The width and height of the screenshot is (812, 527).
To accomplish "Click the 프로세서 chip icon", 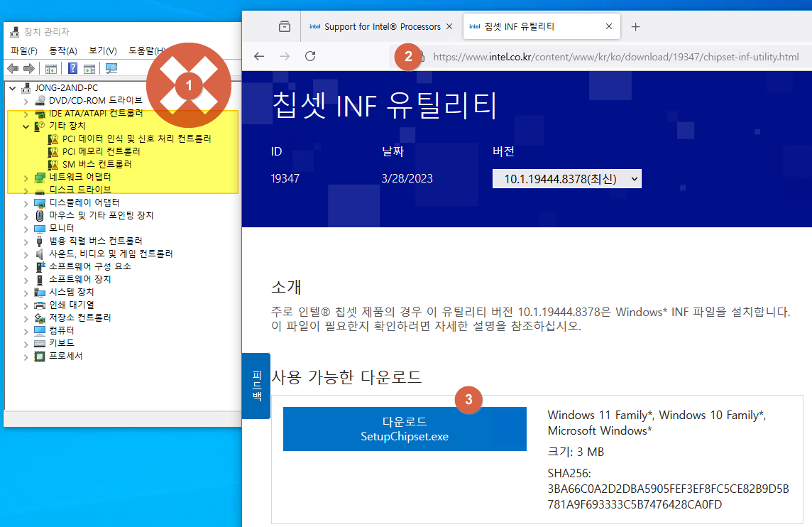I will tap(40, 356).
